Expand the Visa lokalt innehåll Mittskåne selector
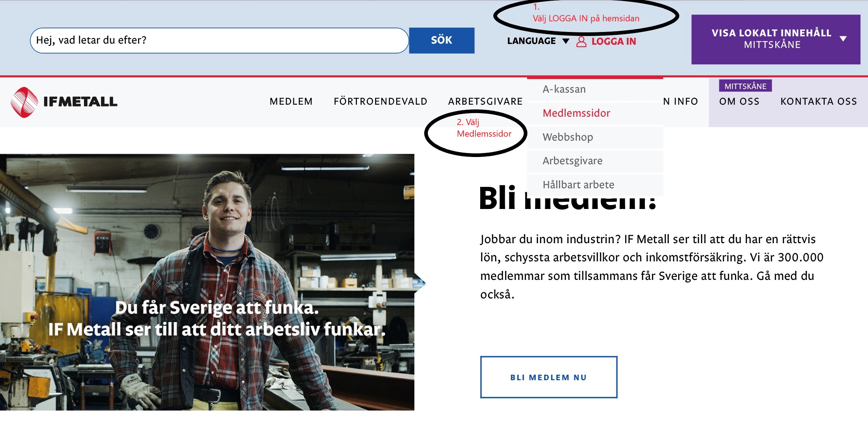This screenshot has width=868, height=430. 775,39
